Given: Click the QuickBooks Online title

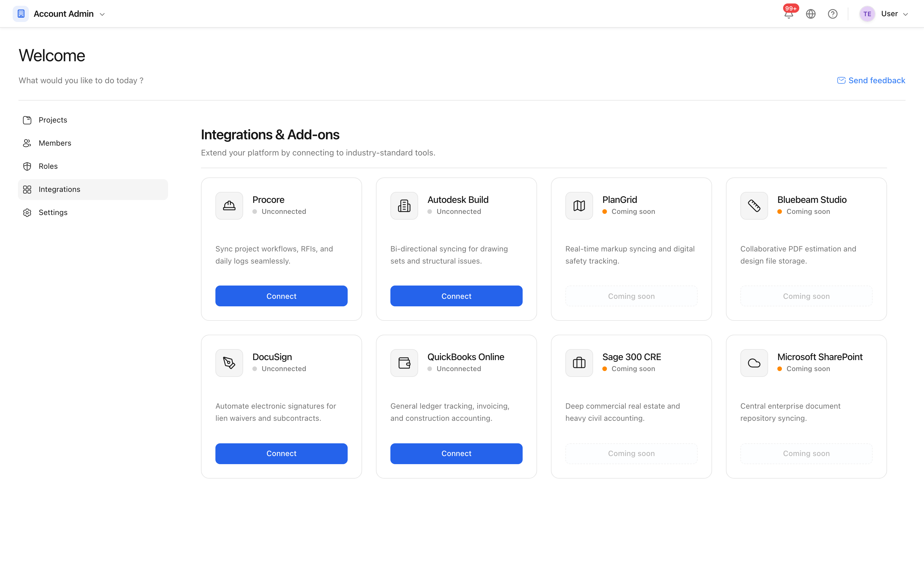Looking at the screenshot, I should (x=465, y=357).
